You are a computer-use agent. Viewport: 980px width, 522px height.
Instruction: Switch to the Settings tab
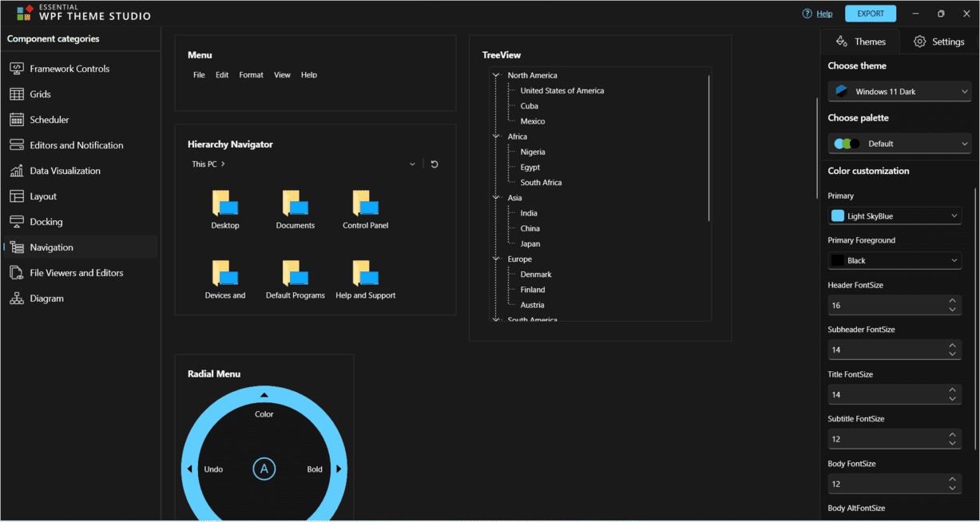tap(938, 42)
